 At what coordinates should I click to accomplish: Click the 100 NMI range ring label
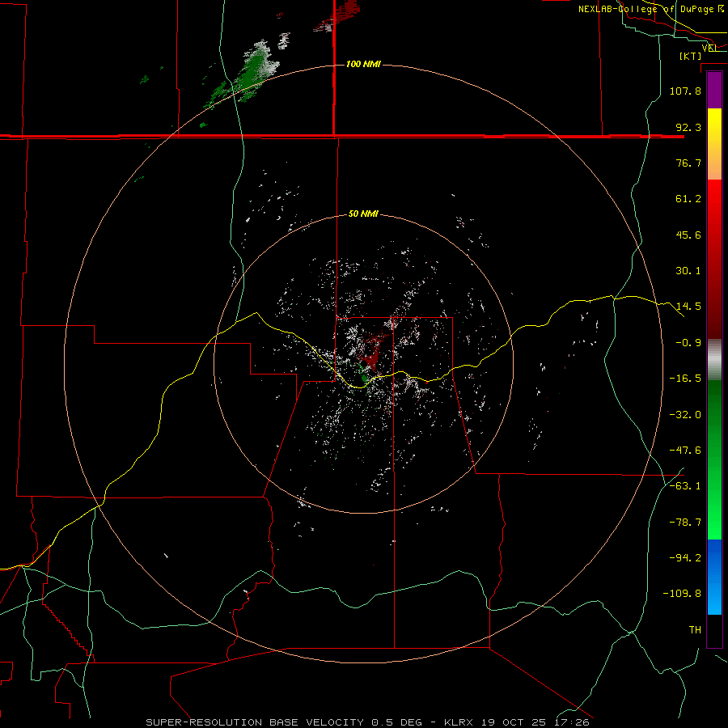click(363, 64)
